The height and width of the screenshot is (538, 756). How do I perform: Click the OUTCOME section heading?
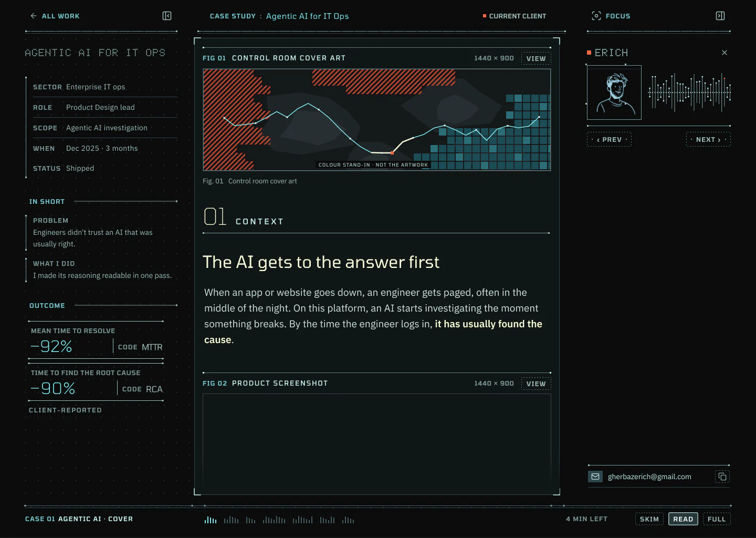click(x=47, y=306)
